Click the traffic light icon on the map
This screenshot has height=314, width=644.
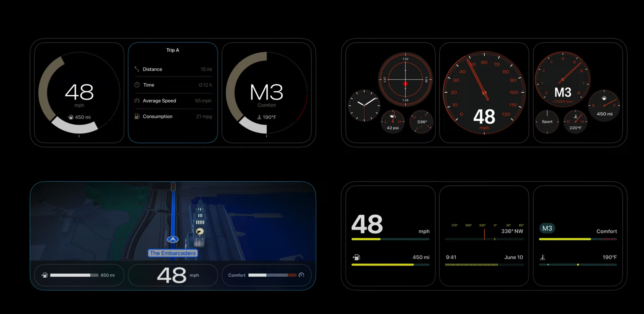[173, 187]
